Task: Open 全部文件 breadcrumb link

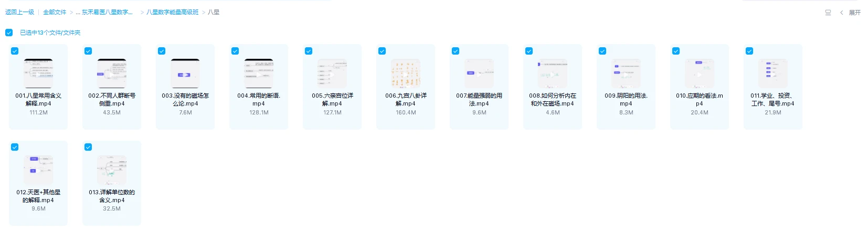Action: (x=55, y=12)
